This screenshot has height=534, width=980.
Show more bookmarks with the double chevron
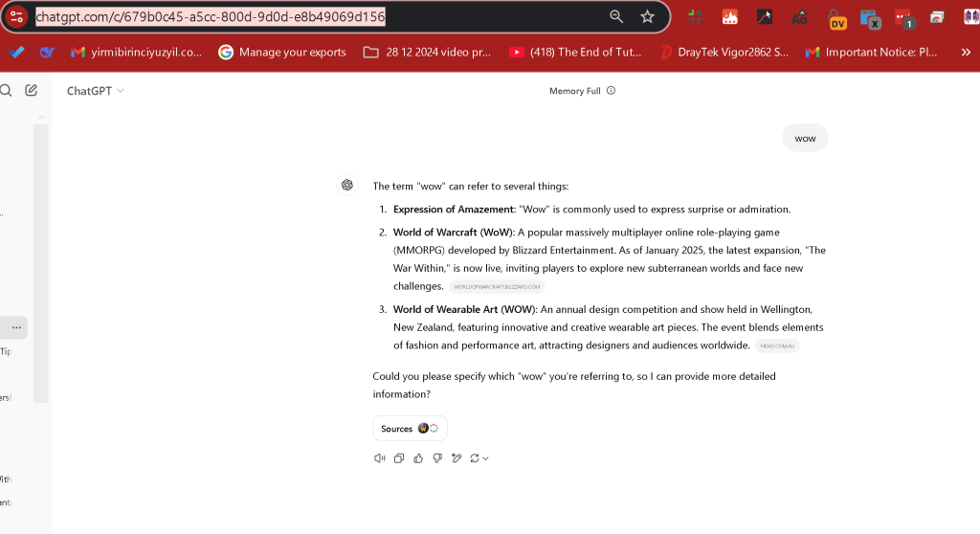click(x=966, y=53)
